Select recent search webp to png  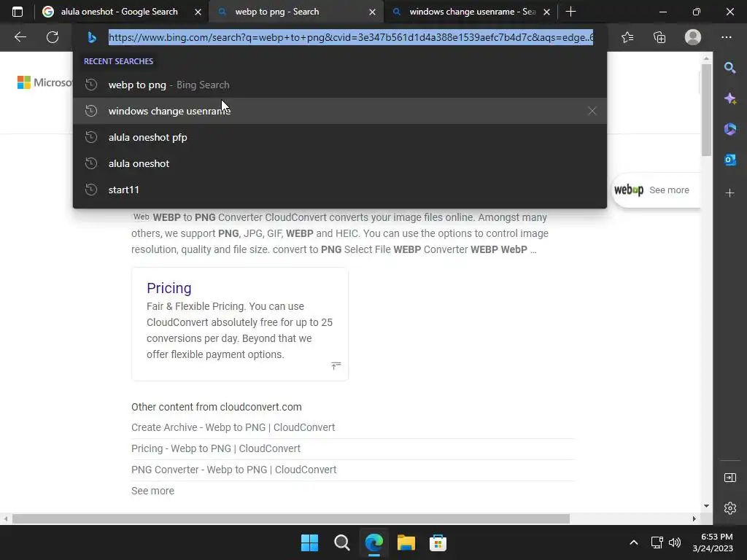[x=340, y=85]
